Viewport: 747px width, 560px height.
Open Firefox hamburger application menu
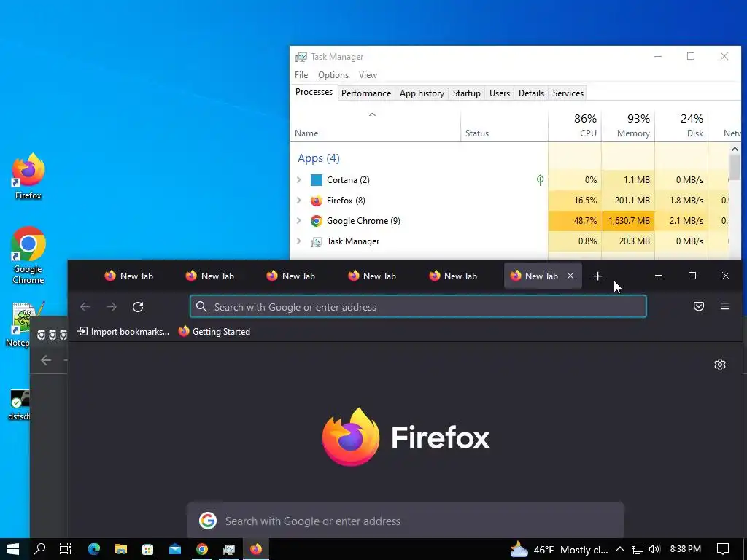(725, 306)
